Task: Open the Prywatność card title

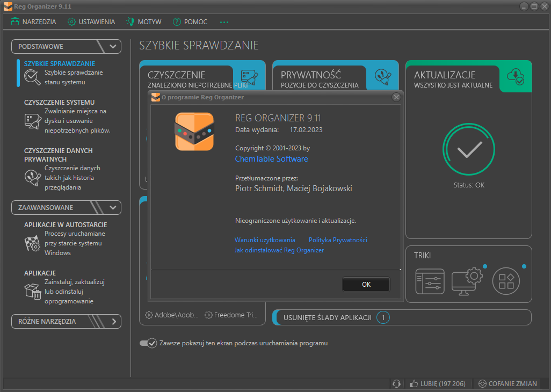Action: point(311,75)
